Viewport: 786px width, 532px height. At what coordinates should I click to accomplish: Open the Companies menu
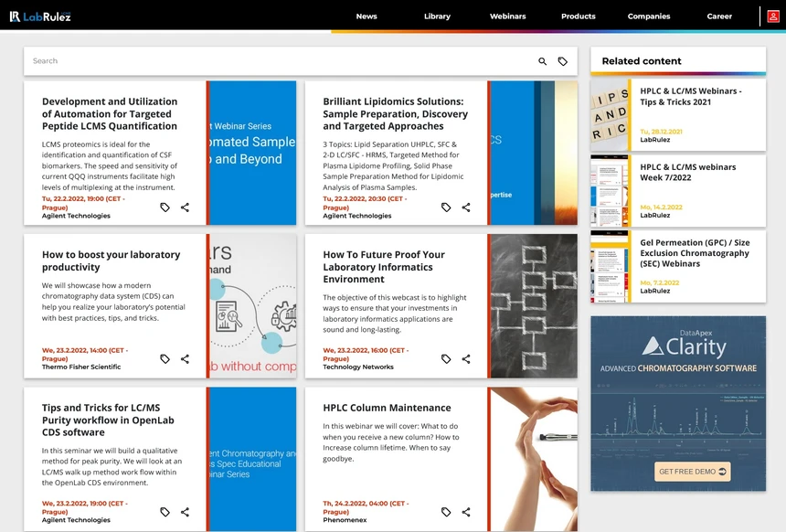649,16
